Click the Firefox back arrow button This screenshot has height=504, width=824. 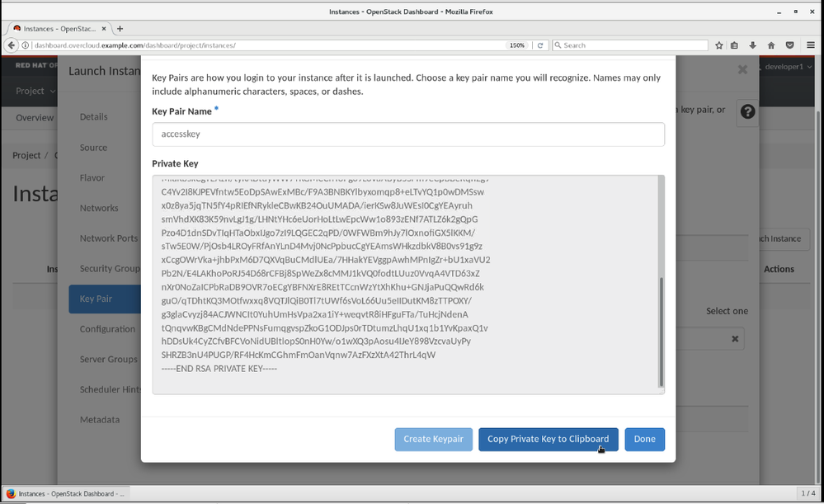(x=12, y=45)
